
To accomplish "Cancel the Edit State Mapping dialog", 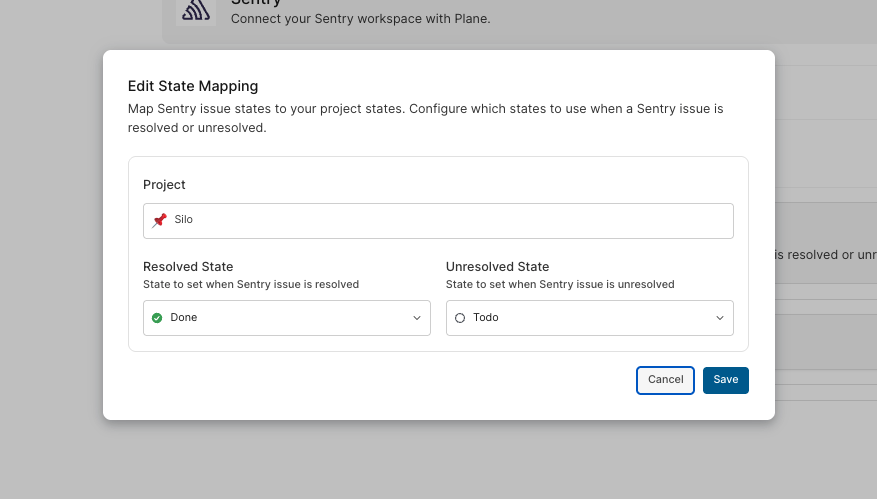I will point(665,380).
